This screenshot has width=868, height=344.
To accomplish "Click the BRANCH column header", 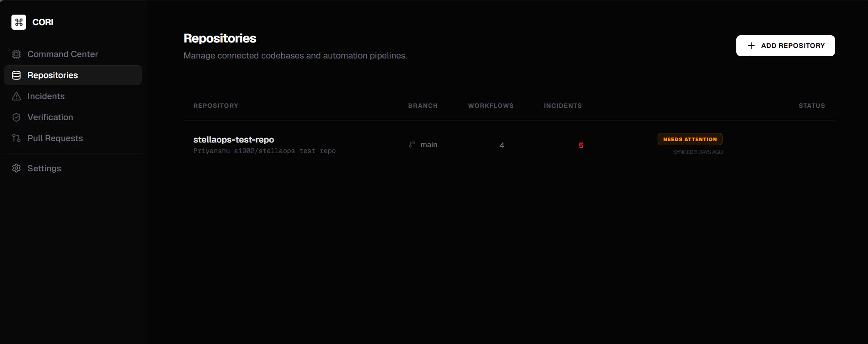I will coord(423,106).
